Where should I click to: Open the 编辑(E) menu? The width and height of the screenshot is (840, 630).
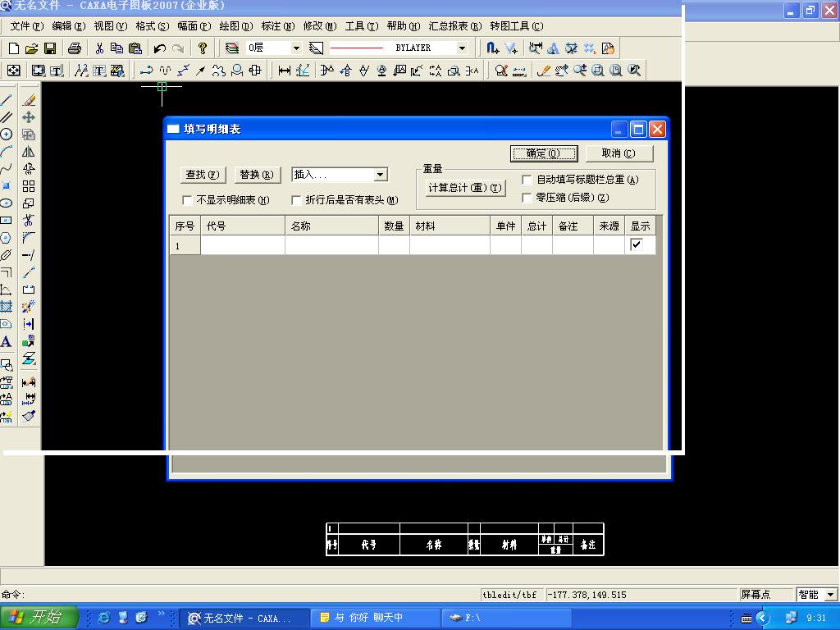click(x=69, y=26)
